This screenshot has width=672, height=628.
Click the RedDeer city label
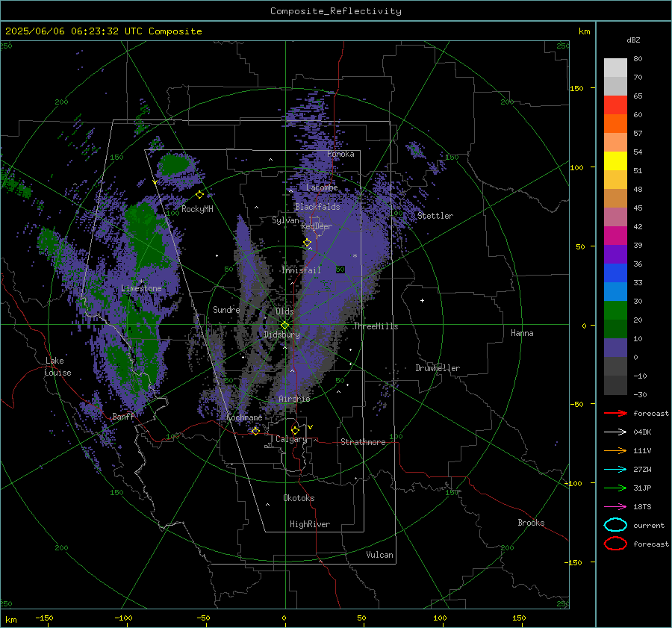317,226
